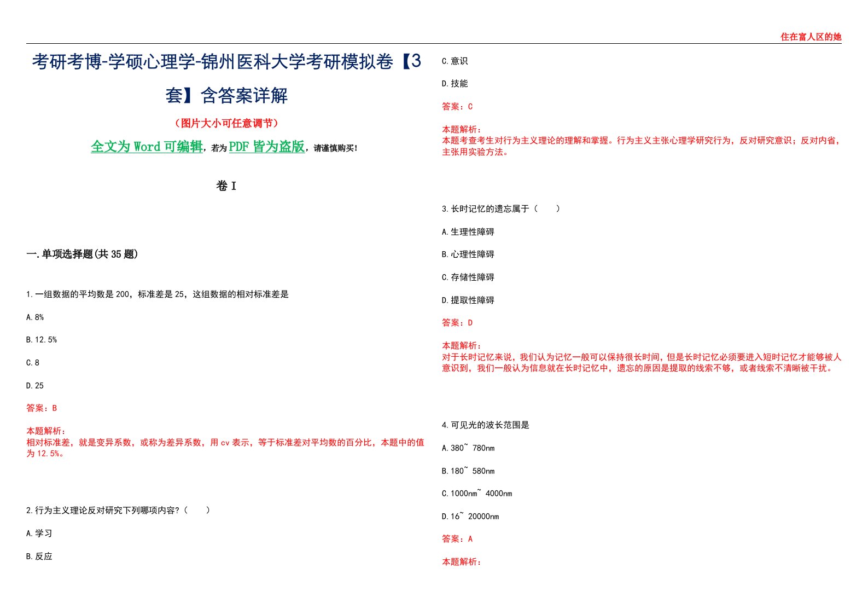Click 本题解析 label under question 3
Image resolution: width=868 pixels, height=614 pixels.
(462, 346)
